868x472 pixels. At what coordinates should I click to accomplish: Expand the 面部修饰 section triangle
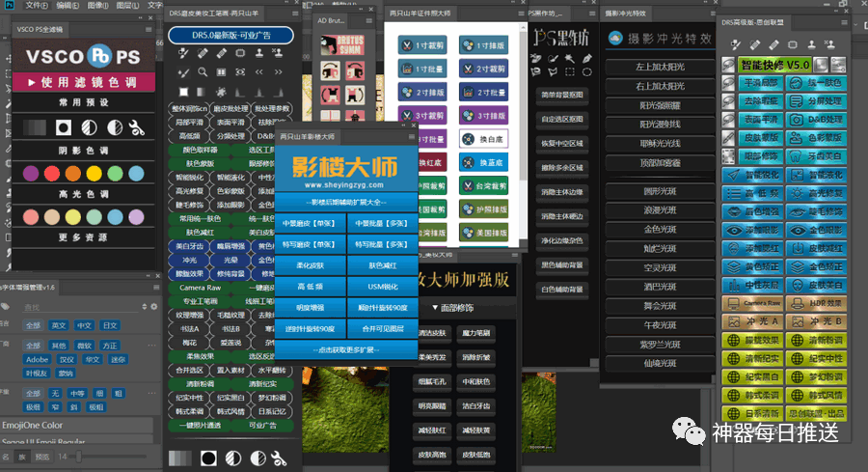pyautogui.click(x=435, y=307)
